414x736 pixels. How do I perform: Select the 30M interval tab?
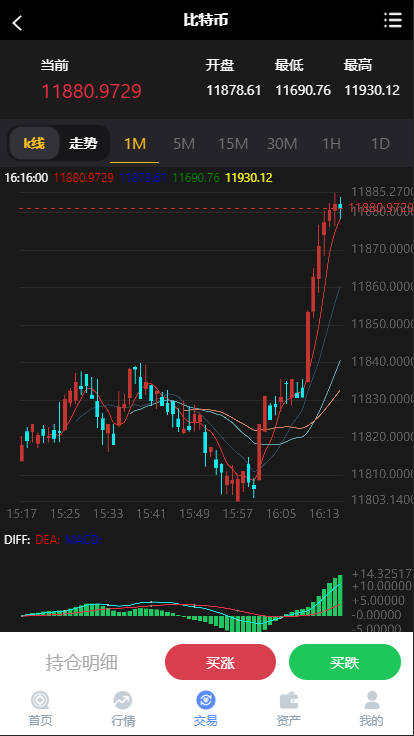282,144
